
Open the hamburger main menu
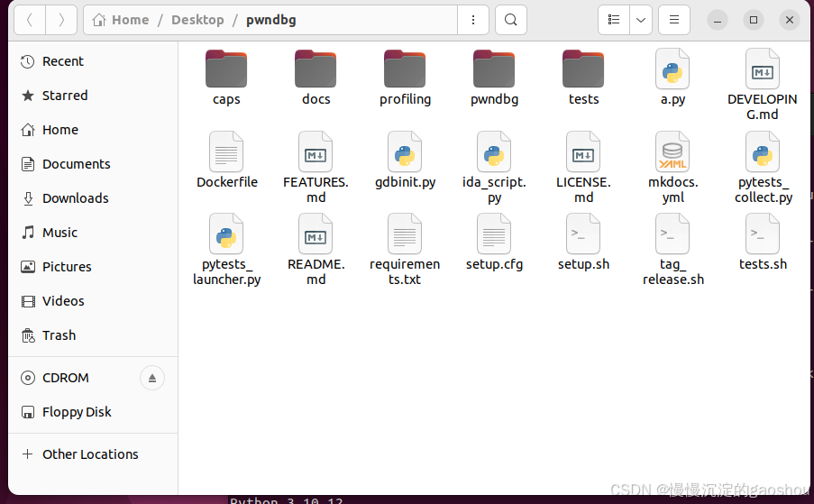click(x=674, y=20)
